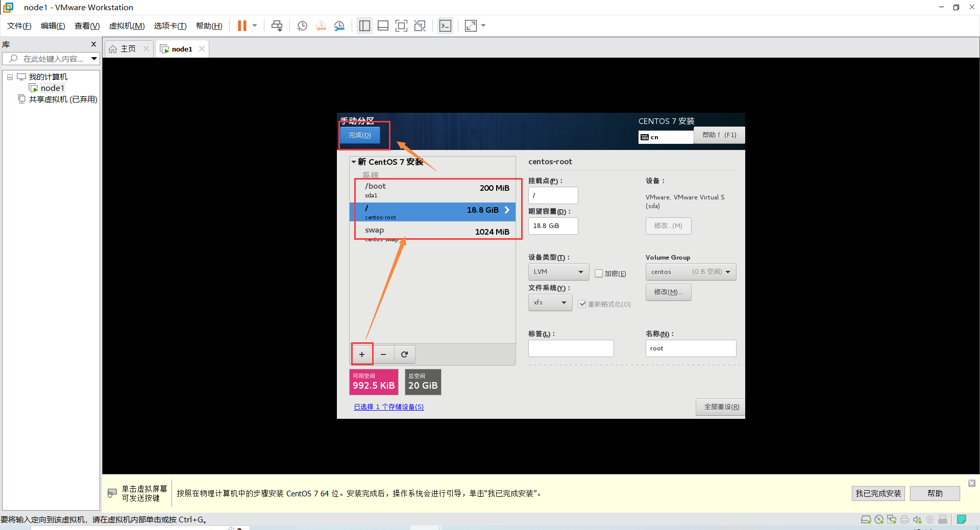Viewport: 980px width, 530px height.
Task: Open the 文件(F) menu
Action: coord(19,26)
